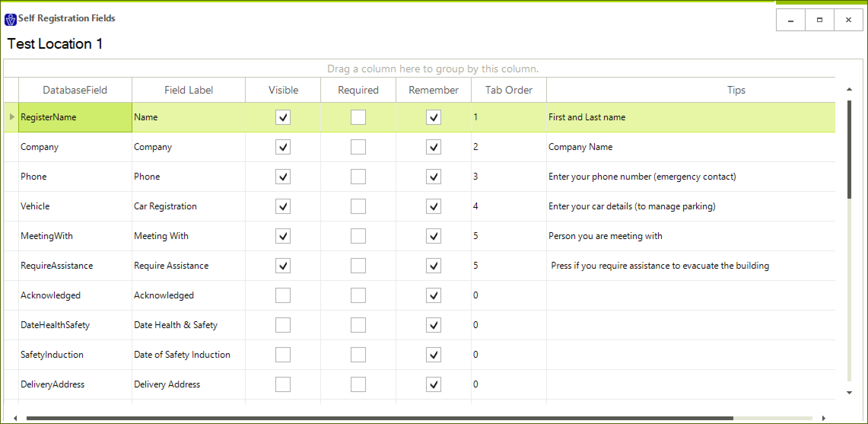Click the Required column header
The width and height of the screenshot is (868, 424).
(x=358, y=90)
